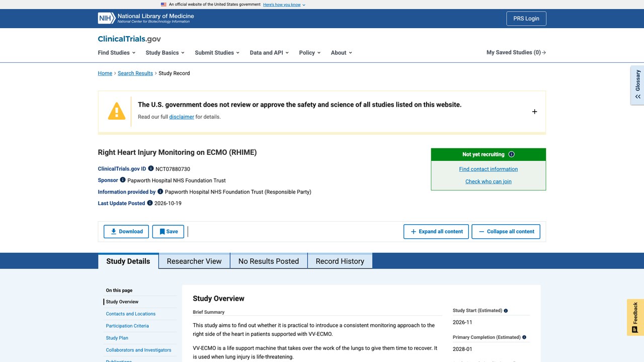Open the Glossary side panel
Screen dimensions: 644x362
637,84
